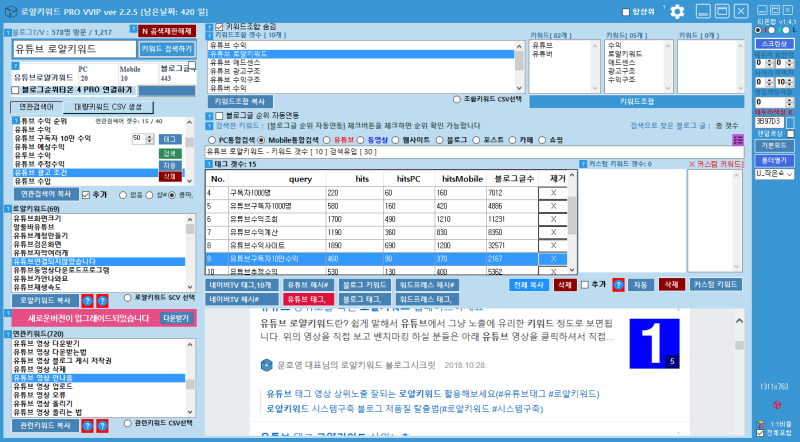Open 유튜브 태그 영상 상위노출 blog link
The width and height of the screenshot is (800, 442).
coord(433,394)
